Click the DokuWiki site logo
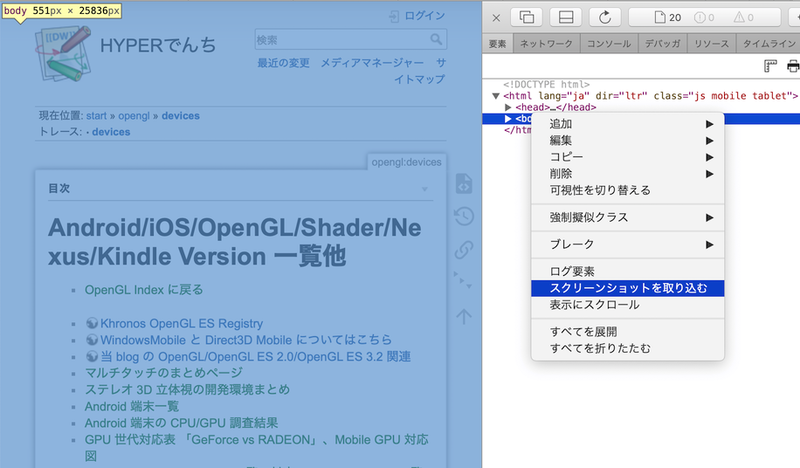 click(x=63, y=54)
